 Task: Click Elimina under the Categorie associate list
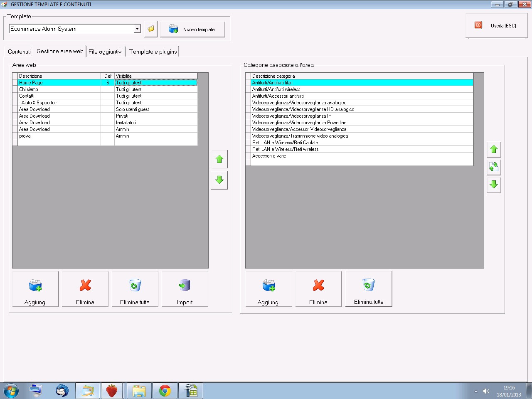click(319, 289)
